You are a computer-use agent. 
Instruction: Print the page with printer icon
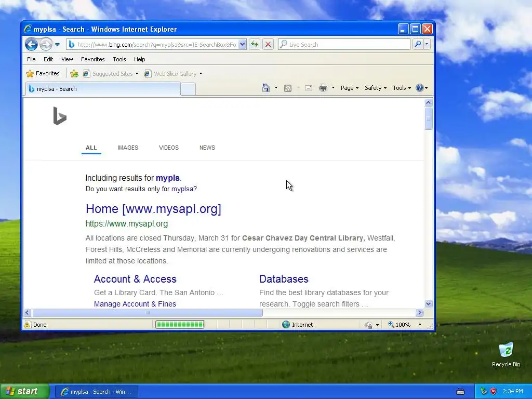(x=323, y=88)
